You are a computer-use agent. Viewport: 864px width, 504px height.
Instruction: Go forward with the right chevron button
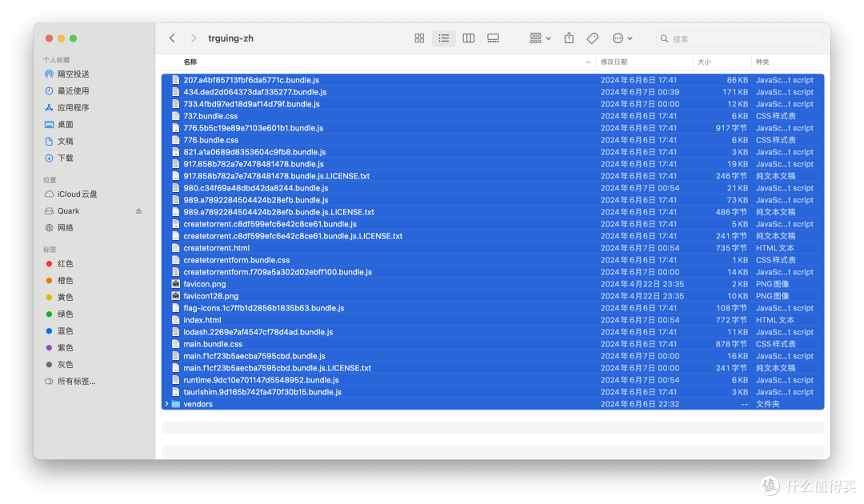194,38
